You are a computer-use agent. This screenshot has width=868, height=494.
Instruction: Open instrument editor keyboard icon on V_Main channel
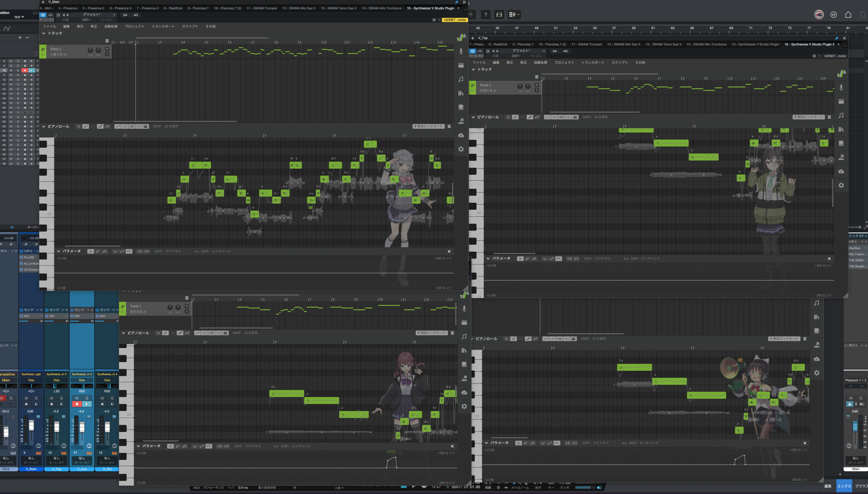[38, 453]
